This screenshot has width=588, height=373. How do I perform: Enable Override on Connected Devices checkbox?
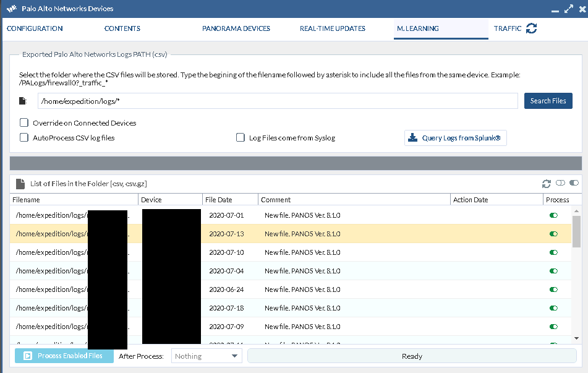coord(24,123)
